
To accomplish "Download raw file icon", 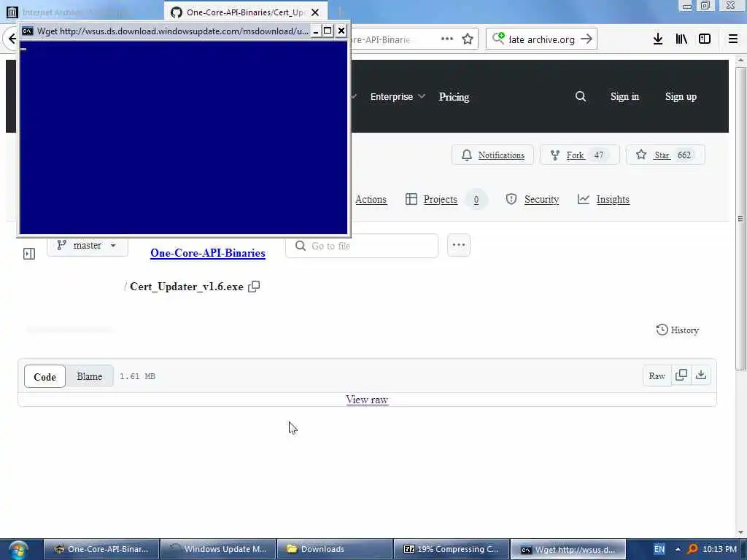I will tap(701, 376).
